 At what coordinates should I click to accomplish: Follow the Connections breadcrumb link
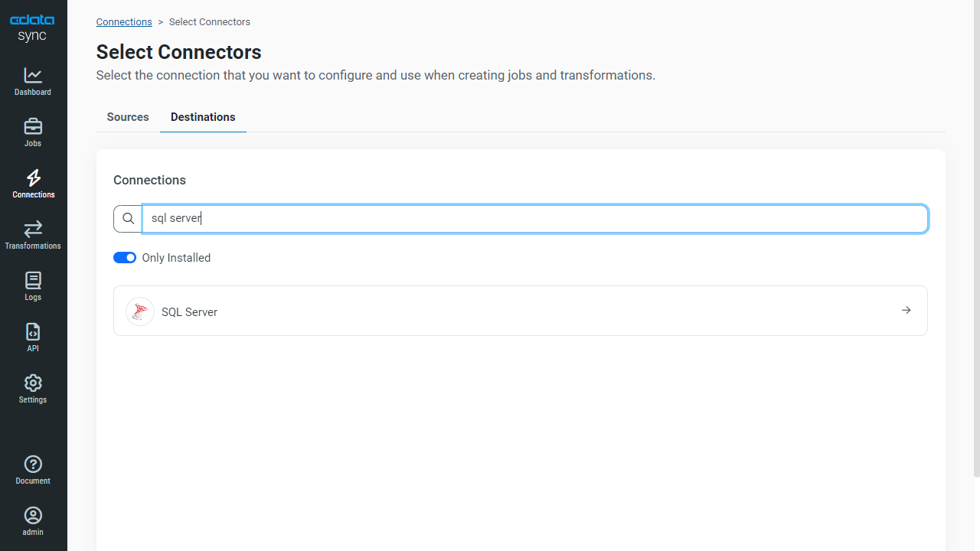coord(124,22)
